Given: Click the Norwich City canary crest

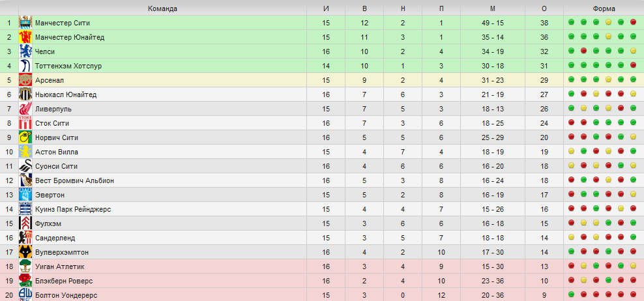Looking at the screenshot, I should 25,137.
